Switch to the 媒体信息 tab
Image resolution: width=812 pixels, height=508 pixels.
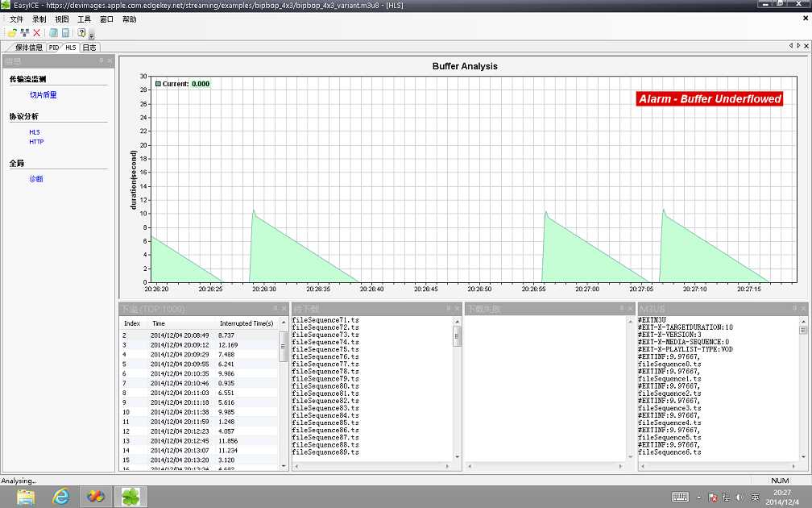click(x=28, y=47)
